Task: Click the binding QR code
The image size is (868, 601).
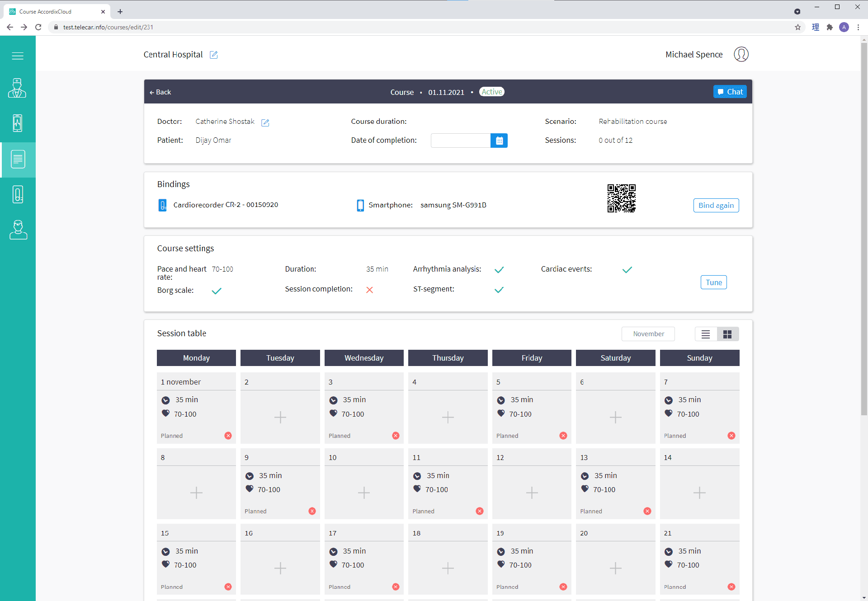Action: pos(622,198)
